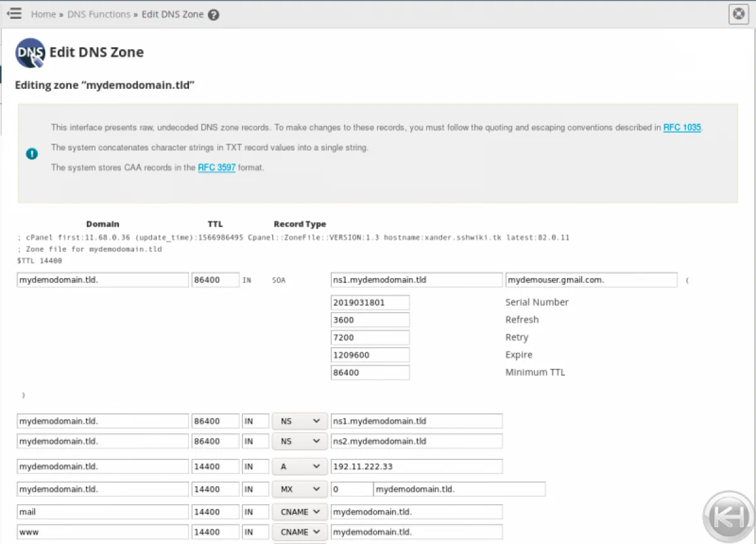The height and width of the screenshot is (544, 756).
Task: Click the 192.11.222.33 IP address field
Action: coord(416,466)
